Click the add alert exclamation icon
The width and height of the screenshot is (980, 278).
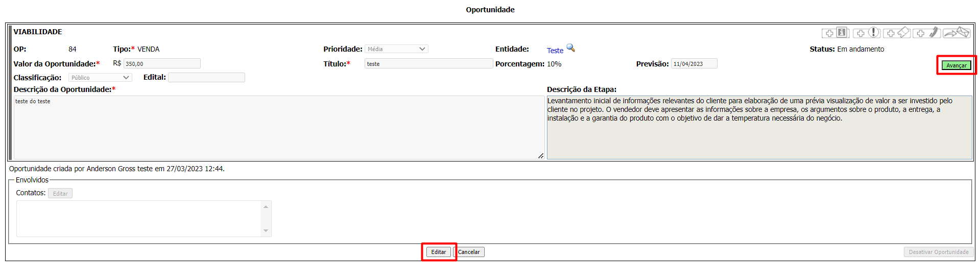867,33
